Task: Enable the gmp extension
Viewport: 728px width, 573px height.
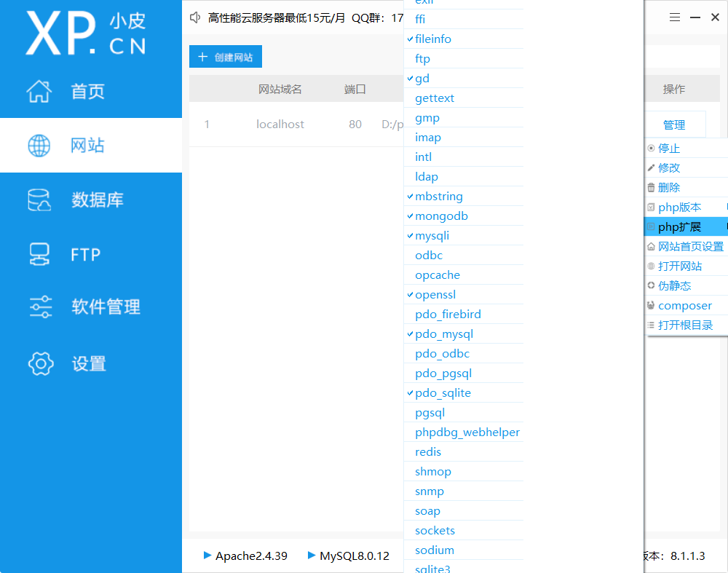Action: [464, 117]
